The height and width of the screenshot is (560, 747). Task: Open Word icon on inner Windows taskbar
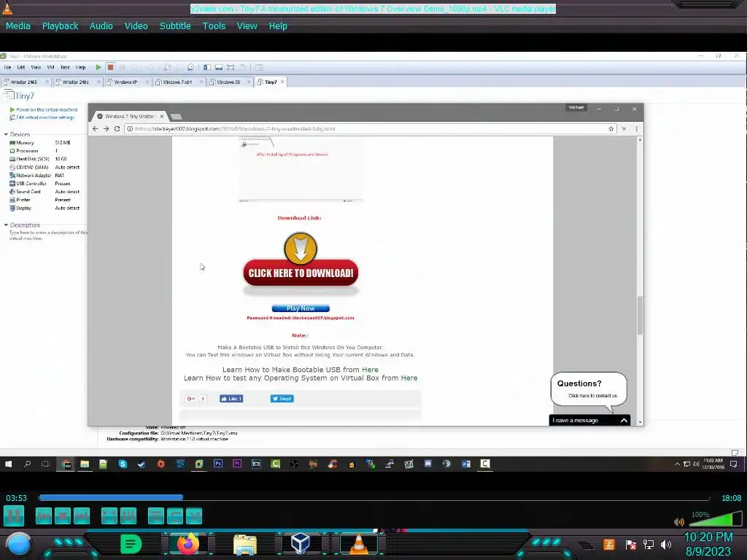(466, 464)
